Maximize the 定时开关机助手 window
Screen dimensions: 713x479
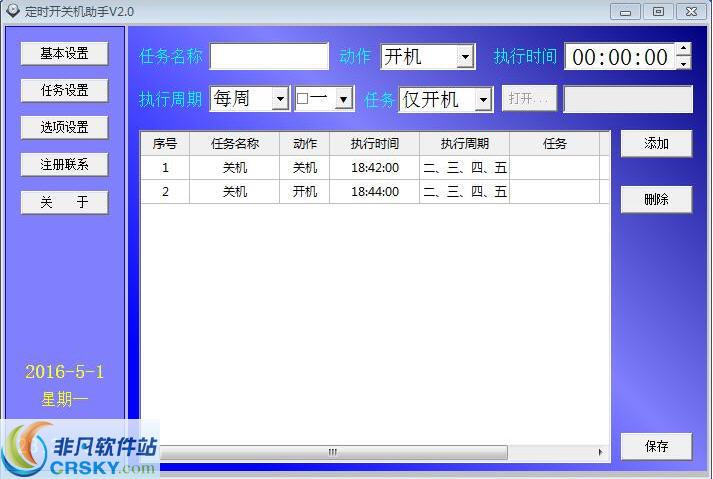pyautogui.click(x=658, y=12)
